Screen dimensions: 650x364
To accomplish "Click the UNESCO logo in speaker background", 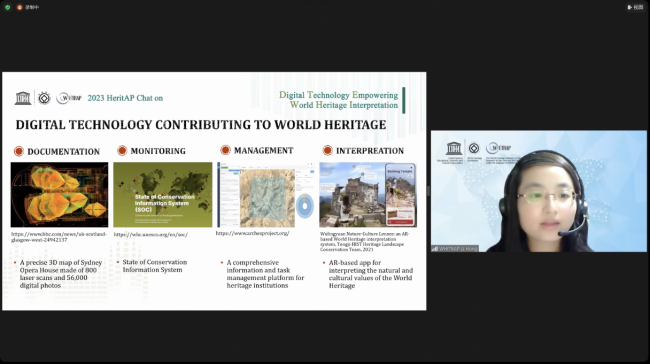I will coord(454,148).
